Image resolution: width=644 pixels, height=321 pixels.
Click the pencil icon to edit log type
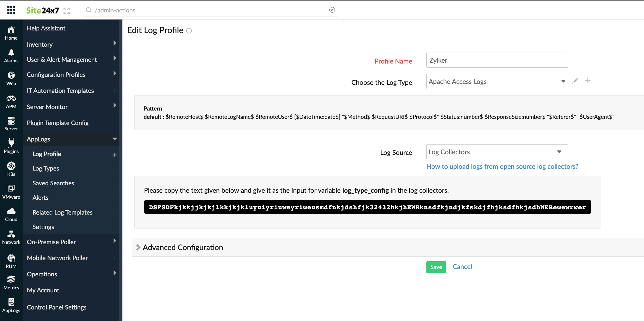[x=575, y=81]
